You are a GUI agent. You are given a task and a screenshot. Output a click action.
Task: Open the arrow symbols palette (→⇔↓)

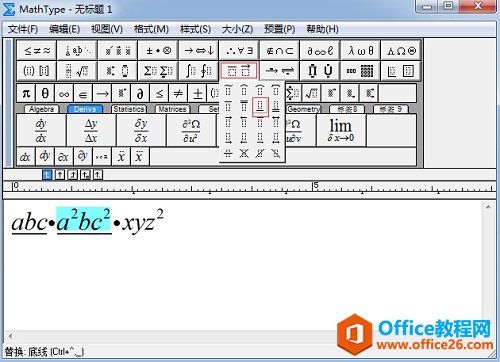point(199,50)
